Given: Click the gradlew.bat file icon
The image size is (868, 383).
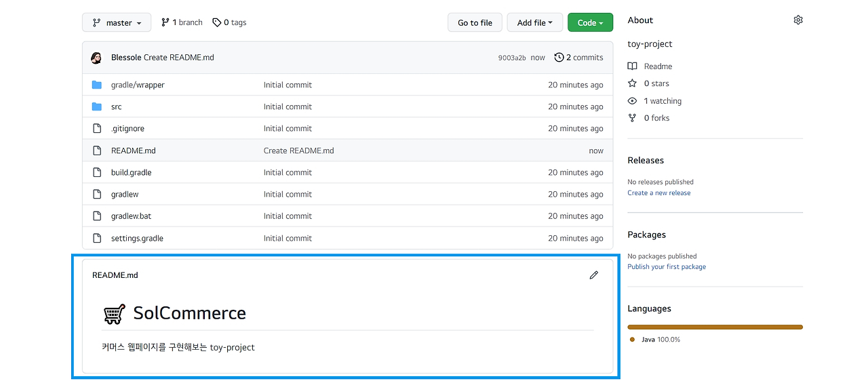Looking at the screenshot, I should point(97,216).
